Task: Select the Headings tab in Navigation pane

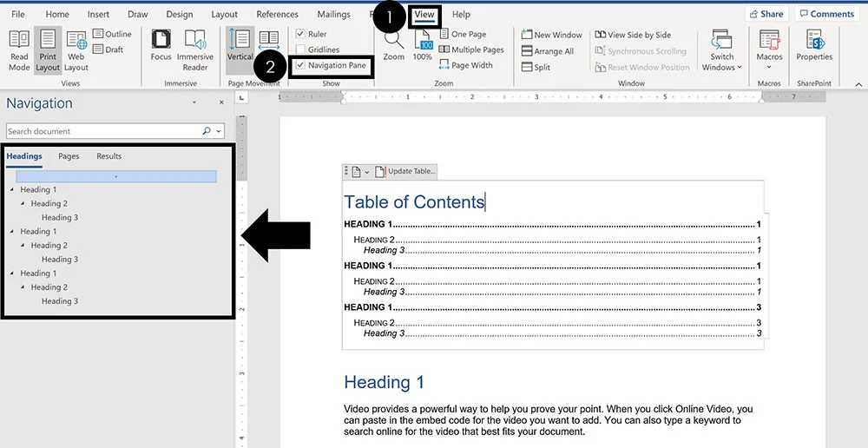Action: pos(24,156)
